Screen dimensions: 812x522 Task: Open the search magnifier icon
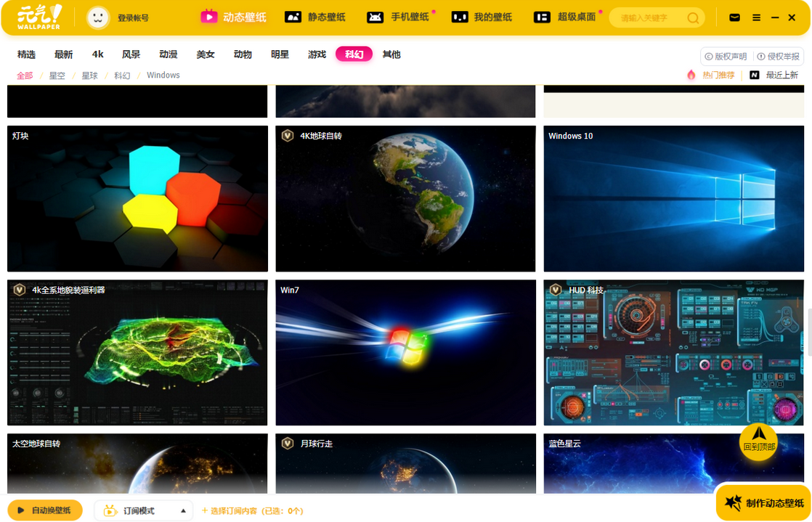pyautogui.click(x=693, y=18)
